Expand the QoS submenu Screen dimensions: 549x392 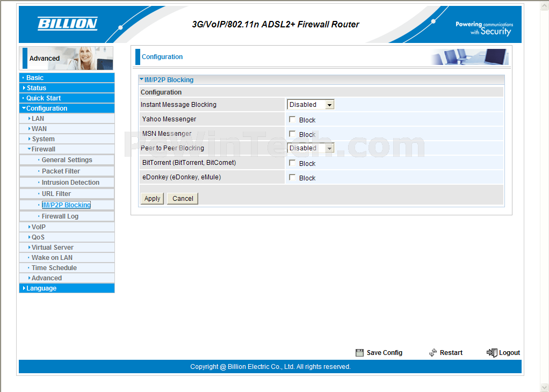click(67, 237)
